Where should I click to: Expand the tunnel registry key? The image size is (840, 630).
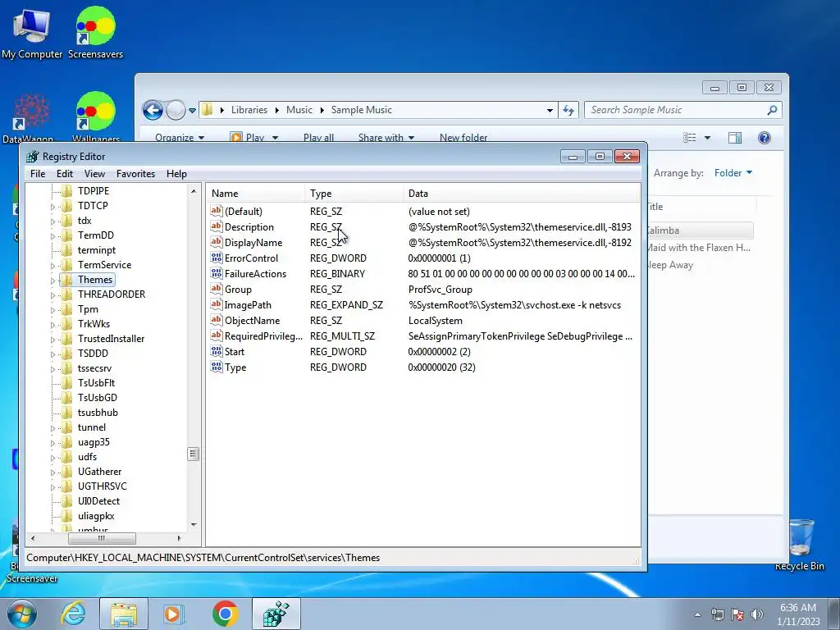(x=52, y=428)
